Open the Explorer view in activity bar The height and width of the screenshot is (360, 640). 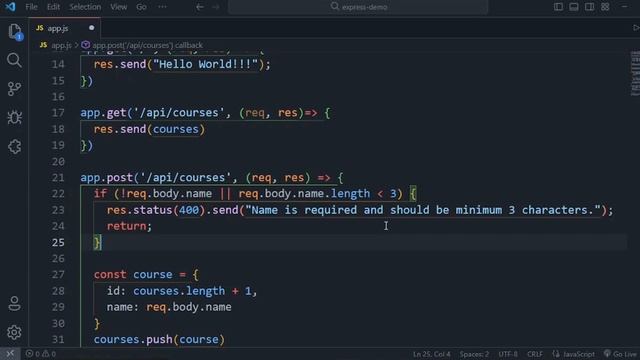point(15,32)
